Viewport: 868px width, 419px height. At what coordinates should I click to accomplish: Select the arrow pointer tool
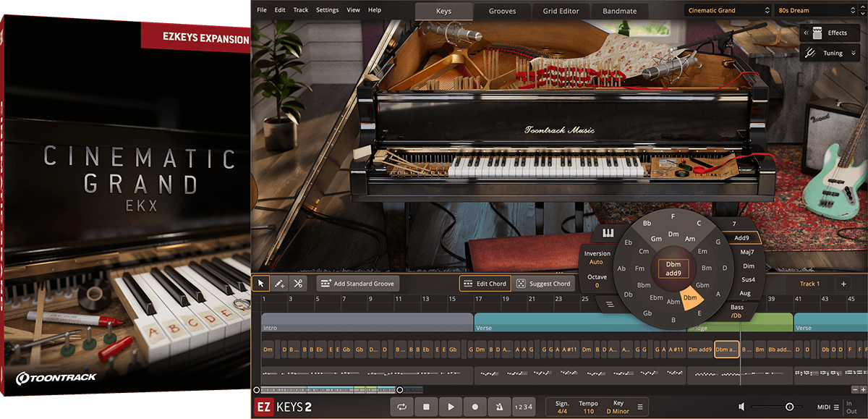pos(261,284)
